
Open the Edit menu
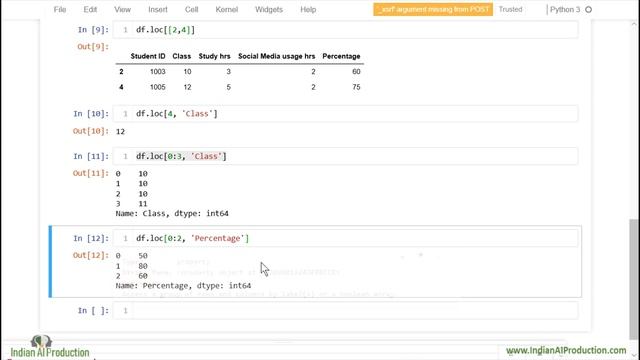(x=90, y=9)
